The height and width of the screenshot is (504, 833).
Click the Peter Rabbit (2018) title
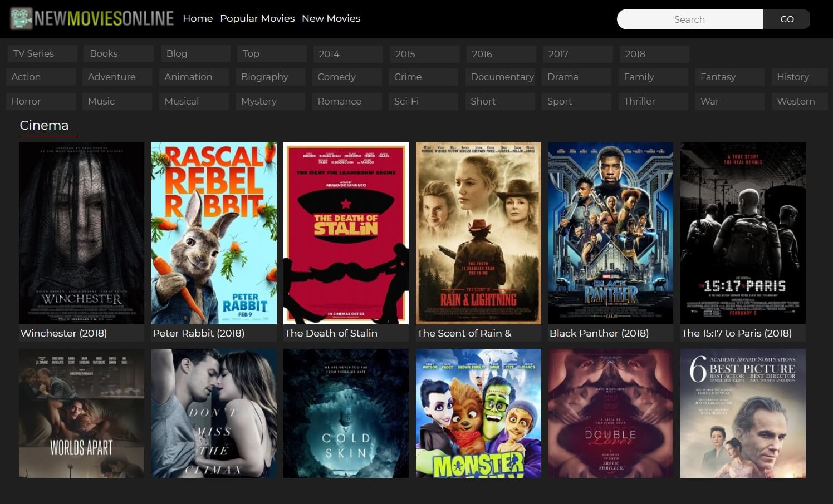click(x=199, y=333)
